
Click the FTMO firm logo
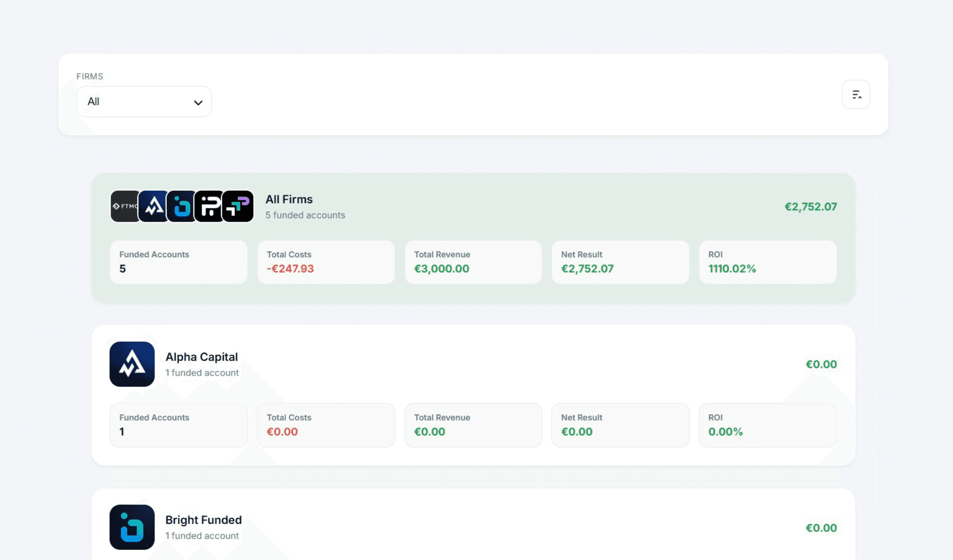click(x=124, y=207)
